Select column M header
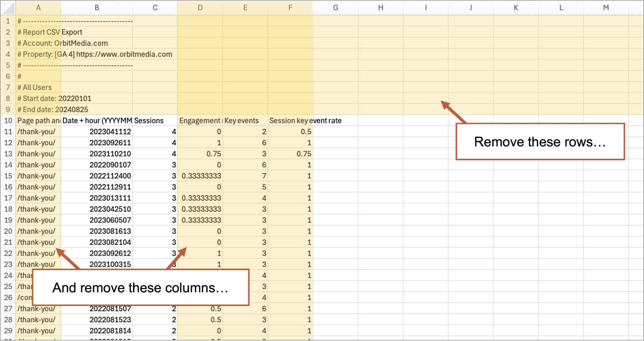 tap(606, 8)
